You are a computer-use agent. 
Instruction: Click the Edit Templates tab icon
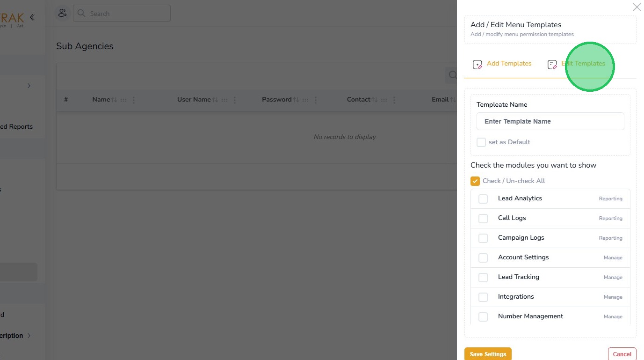pos(552,65)
